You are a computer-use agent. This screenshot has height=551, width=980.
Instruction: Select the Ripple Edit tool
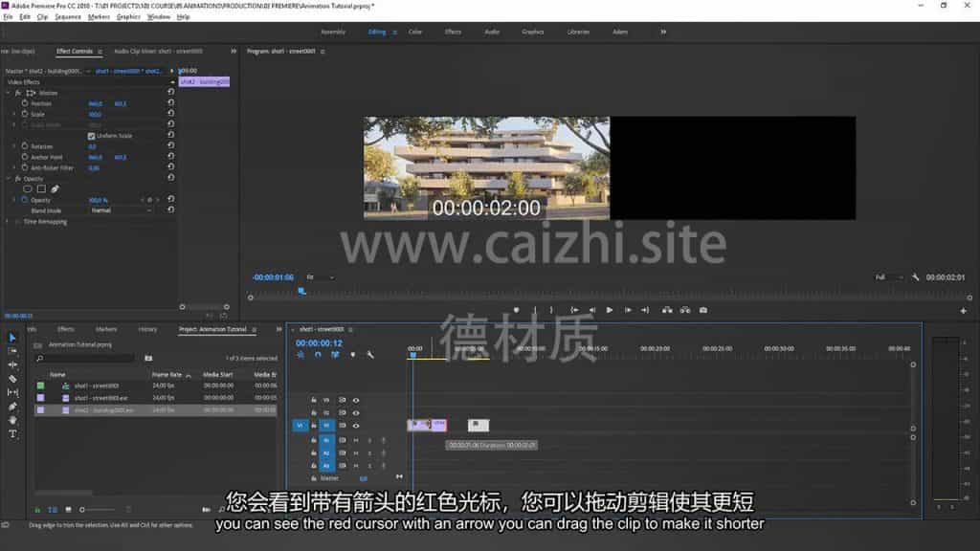click(x=12, y=364)
